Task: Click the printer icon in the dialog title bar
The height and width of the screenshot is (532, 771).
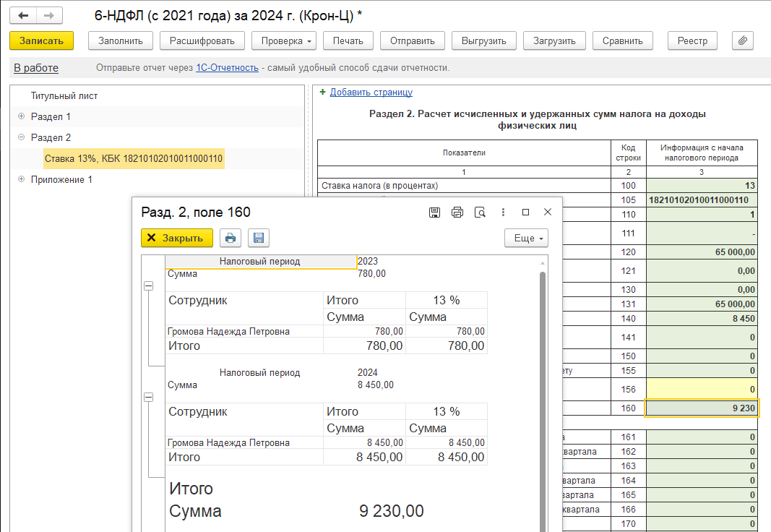Action: (457, 212)
